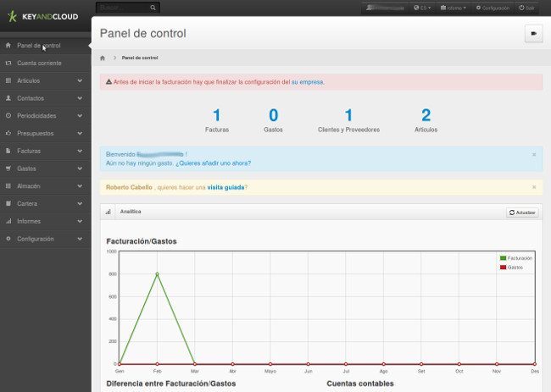Click the search magnifier icon
The width and height of the screenshot is (551, 392).
pyautogui.click(x=153, y=8)
